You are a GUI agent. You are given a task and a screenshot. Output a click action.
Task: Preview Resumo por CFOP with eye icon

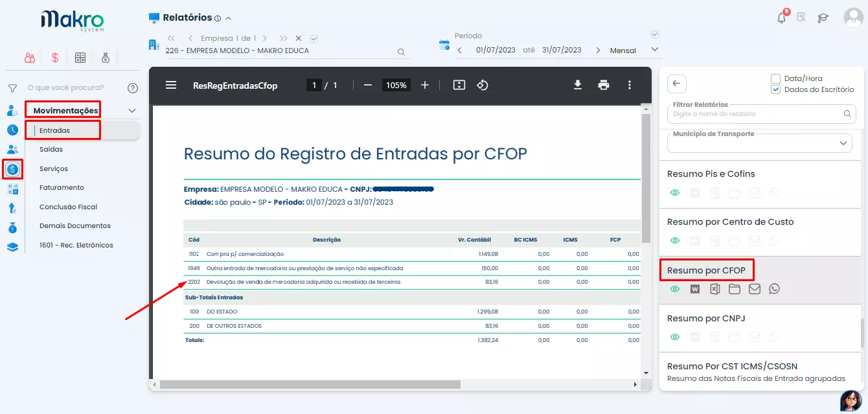pyautogui.click(x=675, y=289)
